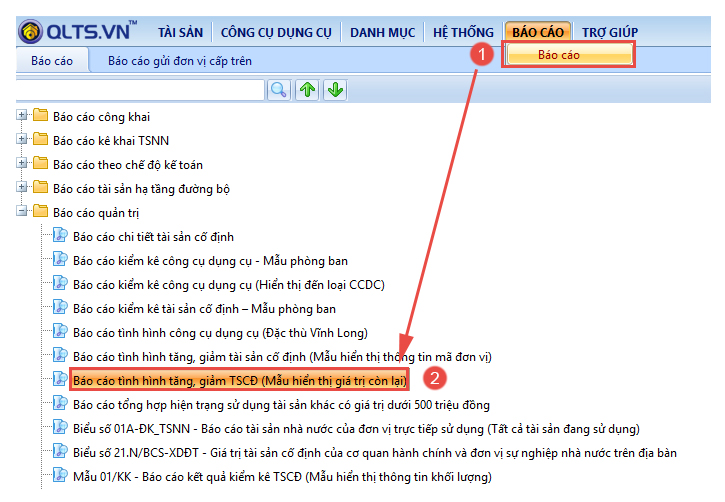Viewport: 725px width, 502px height.
Task: Select Báo cáo kê khai TSNN label
Action: pos(111,141)
